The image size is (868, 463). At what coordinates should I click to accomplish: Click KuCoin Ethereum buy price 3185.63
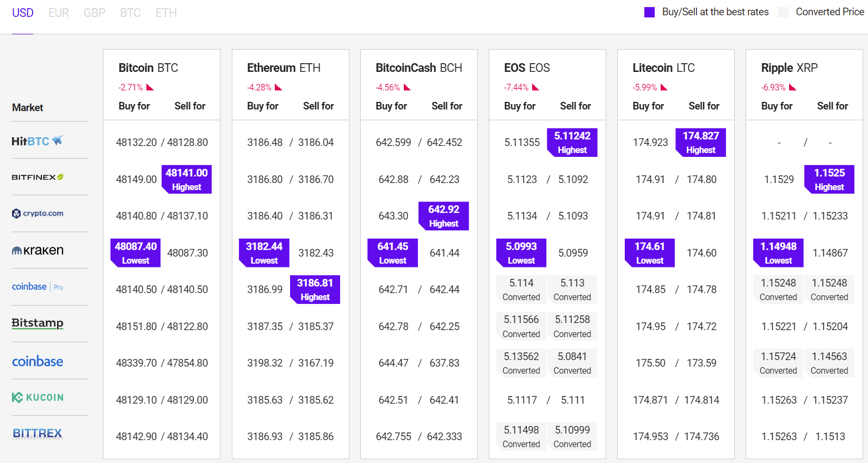265,400
